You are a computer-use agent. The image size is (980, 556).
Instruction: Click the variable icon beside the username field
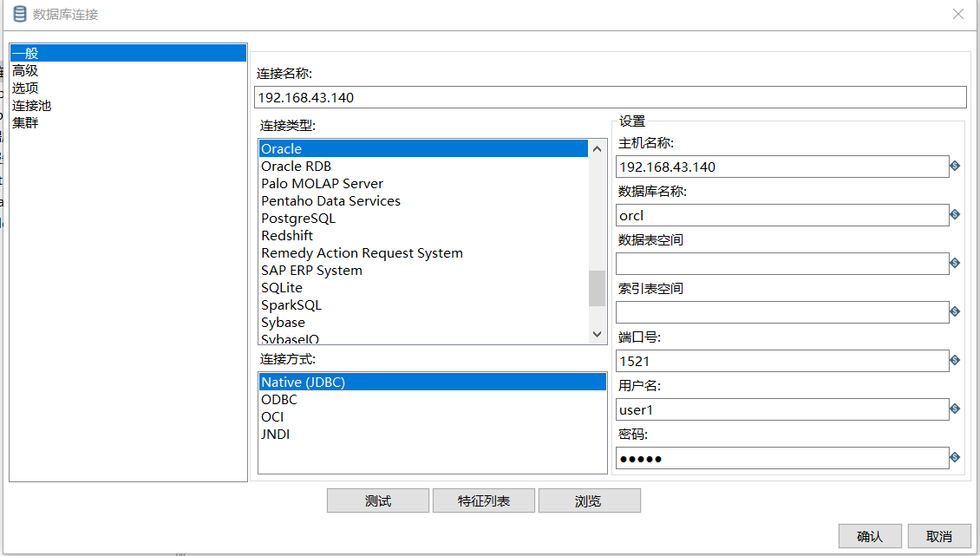click(955, 409)
